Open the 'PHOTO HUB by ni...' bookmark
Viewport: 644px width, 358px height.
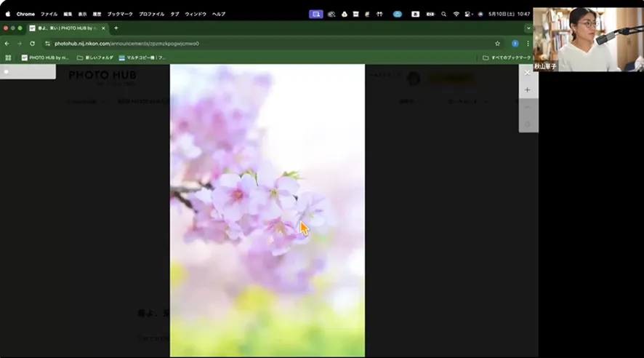[x=46, y=57]
